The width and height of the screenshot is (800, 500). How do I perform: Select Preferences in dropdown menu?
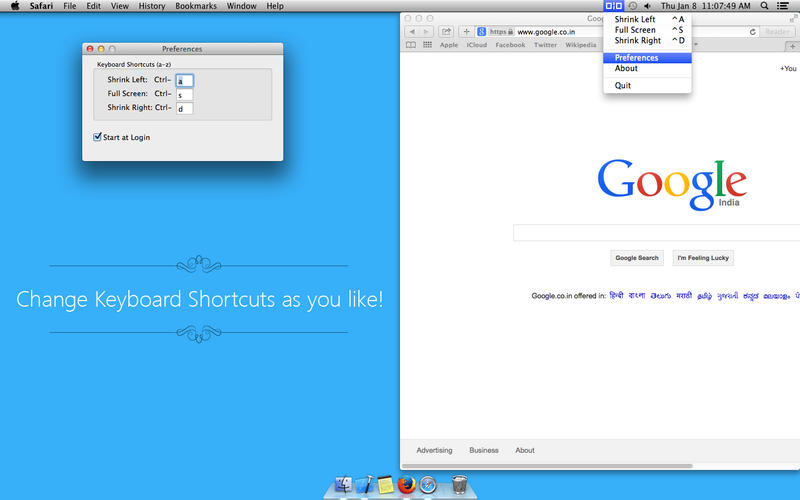[x=647, y=58]
